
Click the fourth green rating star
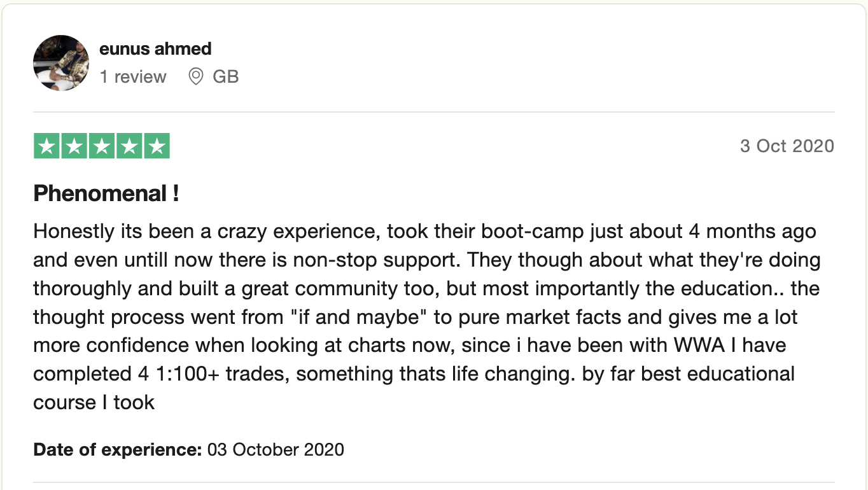click(129, 146)
